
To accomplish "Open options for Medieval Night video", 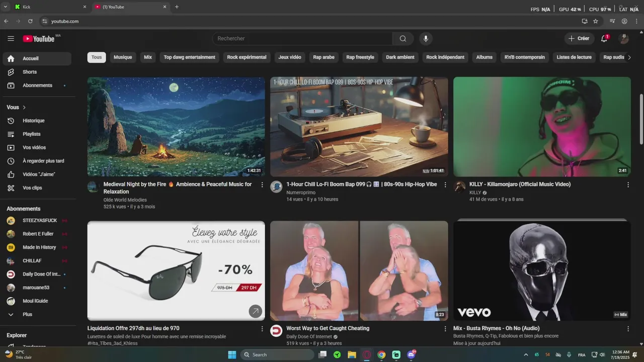I will [x=262, y=185].
